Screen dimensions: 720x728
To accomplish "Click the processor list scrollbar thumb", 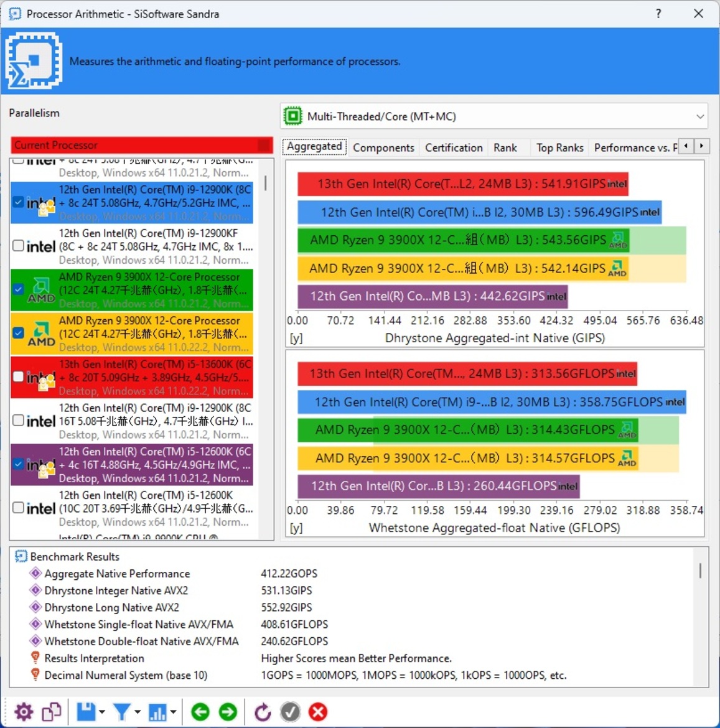I will click(x=266, y=182).
